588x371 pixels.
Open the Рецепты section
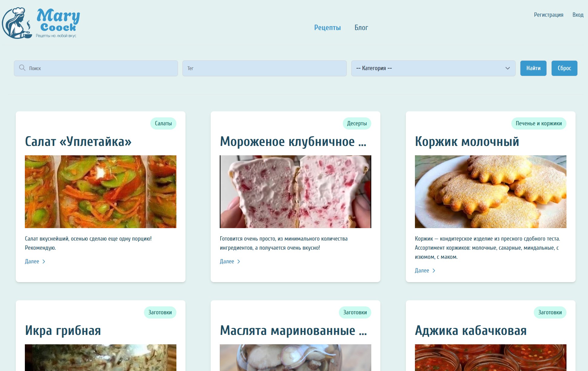328,28
